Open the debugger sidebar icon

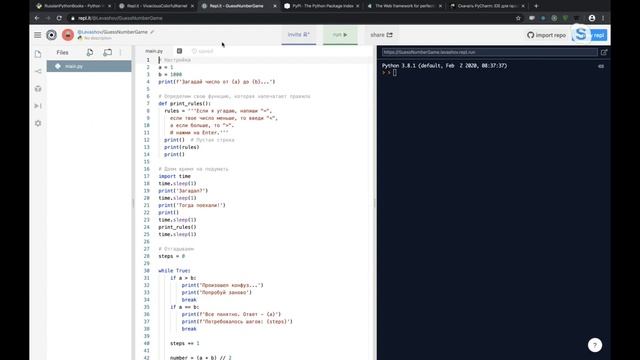point(38,106)
